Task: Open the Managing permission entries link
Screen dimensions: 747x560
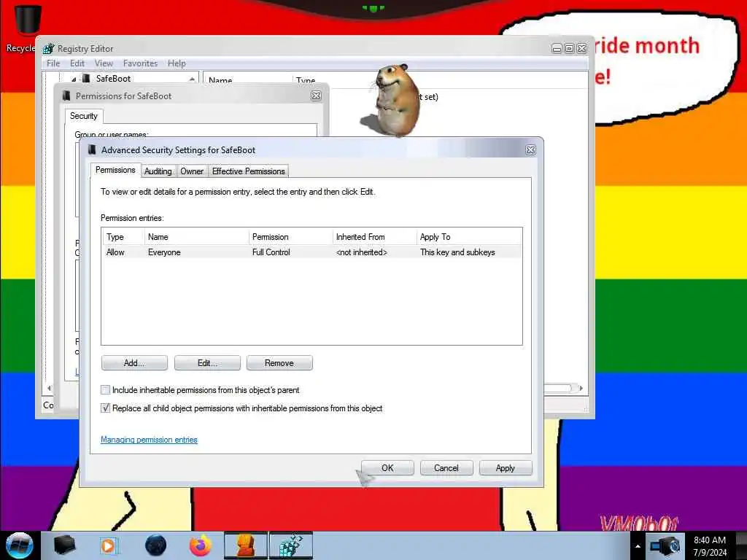Action: [149, 440]
